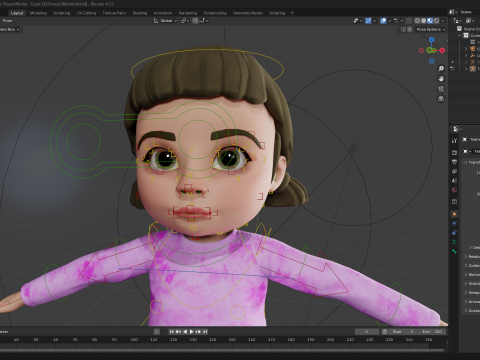Jump to next keyframe in timeline

[x=198, y=331]
